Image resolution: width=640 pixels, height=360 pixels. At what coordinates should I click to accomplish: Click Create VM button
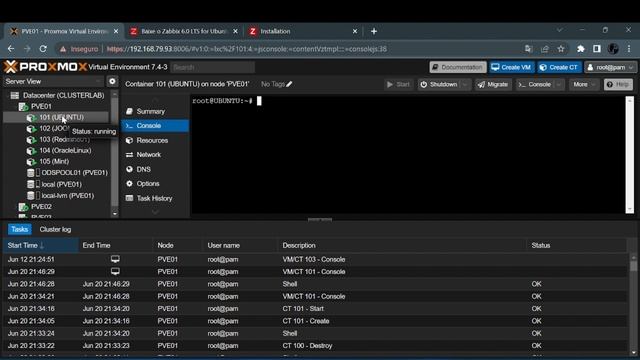(511, 67)
